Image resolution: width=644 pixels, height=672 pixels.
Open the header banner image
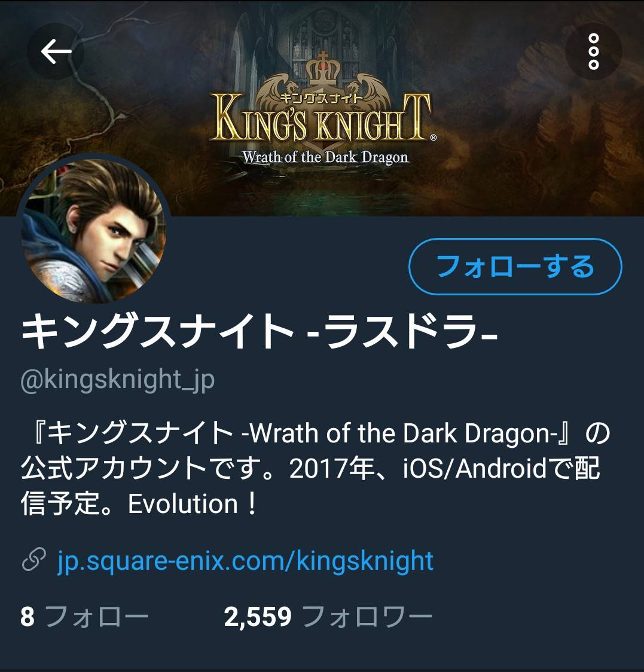pos(322,108)
